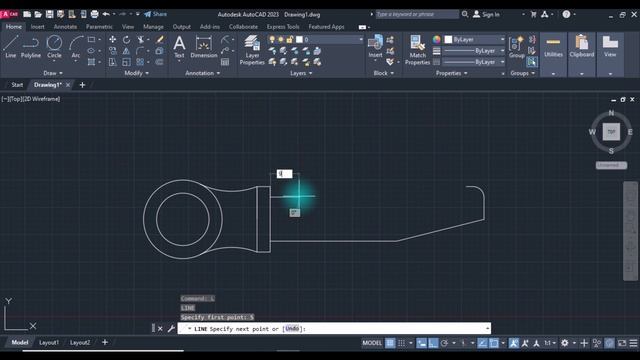The height and width of the screenshot is (360, 640).
Task: Click the Hatch tool in Draw panel
Action: 91,62
